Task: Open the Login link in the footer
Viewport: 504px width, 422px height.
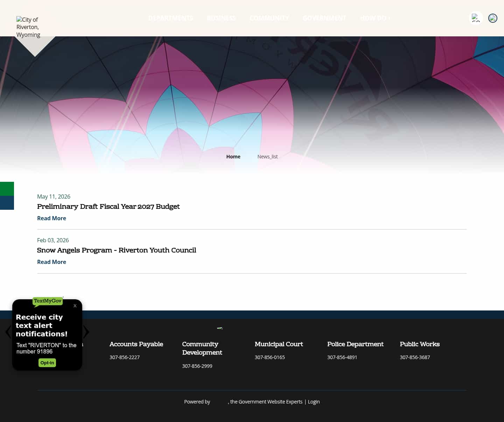Action: point(314,402)
